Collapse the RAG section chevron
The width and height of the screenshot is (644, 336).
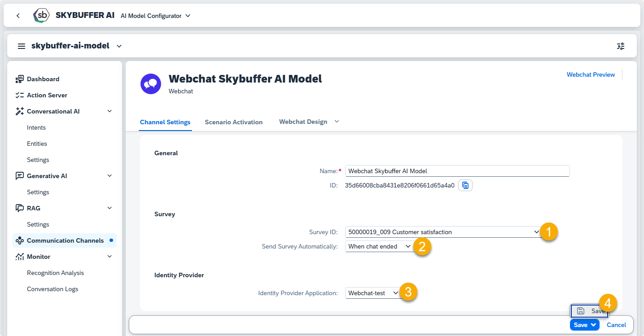coord(110,208)
